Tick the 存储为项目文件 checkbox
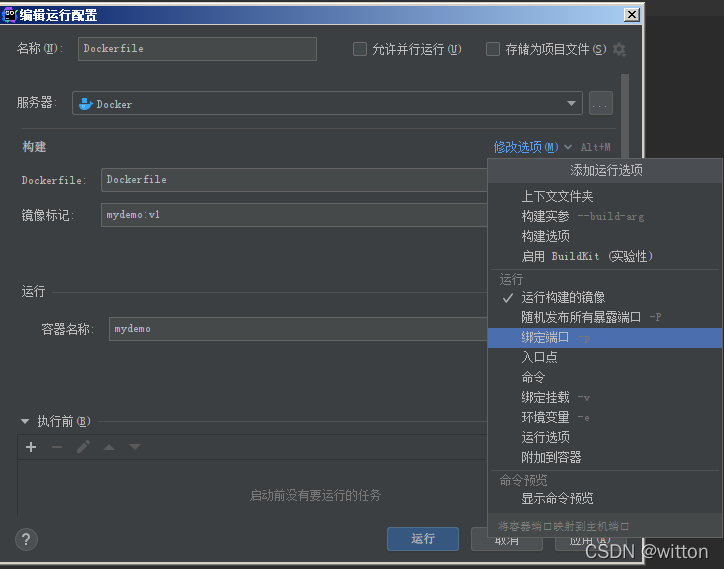 [x=493, y=49]
